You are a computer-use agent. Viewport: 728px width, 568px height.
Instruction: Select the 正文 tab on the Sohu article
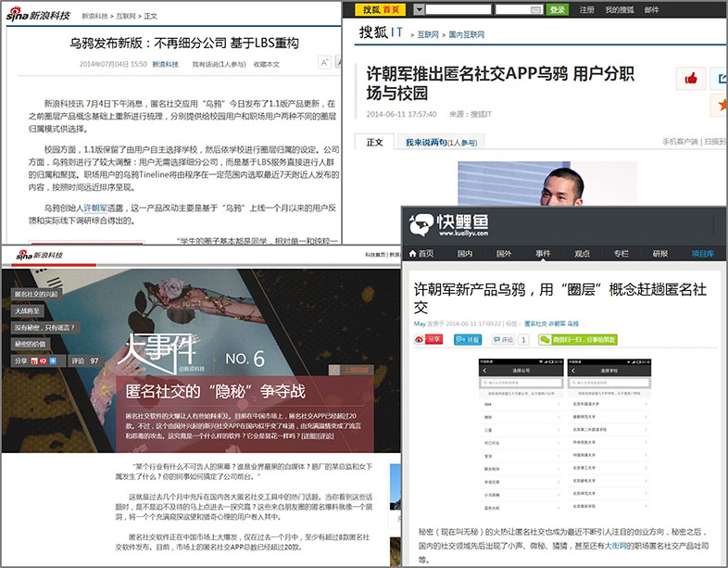[x=374, y=142]
